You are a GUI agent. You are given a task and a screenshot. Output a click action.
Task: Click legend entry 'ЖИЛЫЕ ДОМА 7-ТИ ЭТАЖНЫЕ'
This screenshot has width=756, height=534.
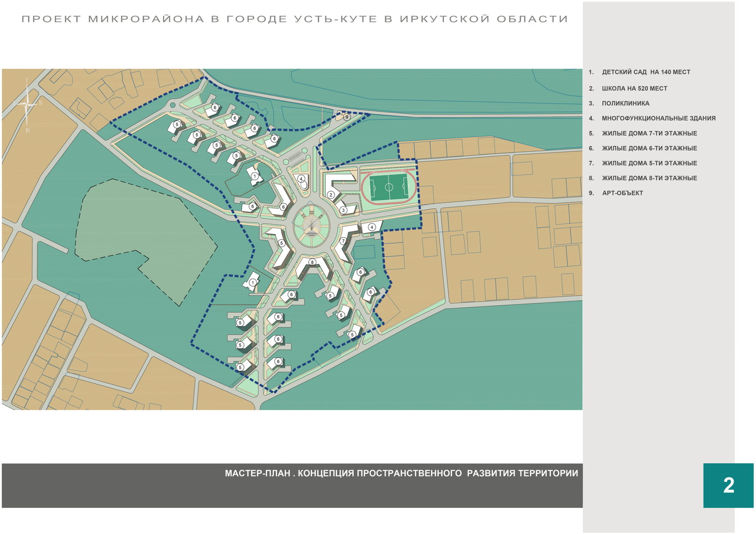[x=649, y=133]
